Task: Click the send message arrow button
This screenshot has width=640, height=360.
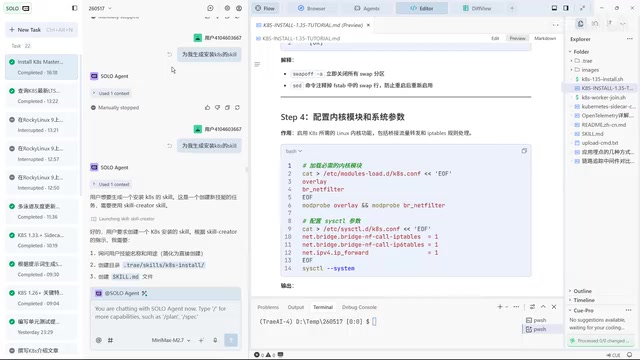Action: [x=231, y=340]
